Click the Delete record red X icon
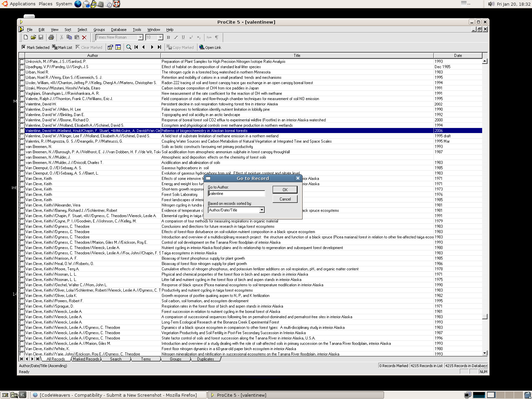 coord(84,37)
